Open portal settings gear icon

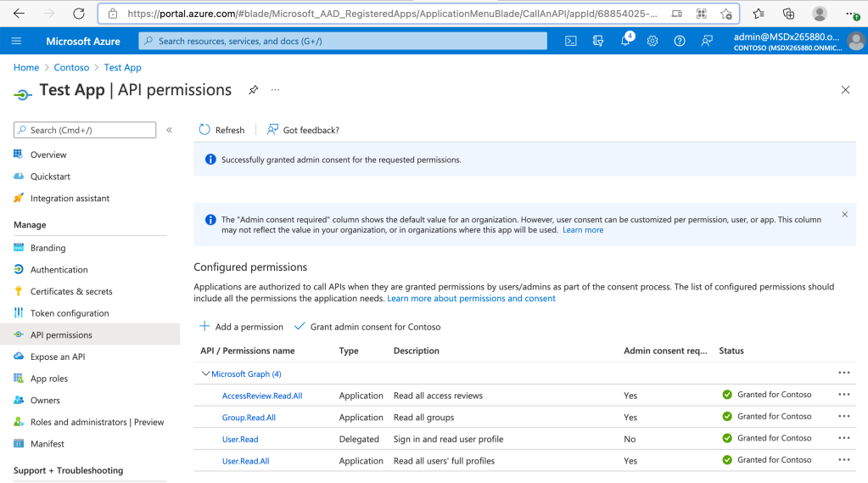pos(652,41)
